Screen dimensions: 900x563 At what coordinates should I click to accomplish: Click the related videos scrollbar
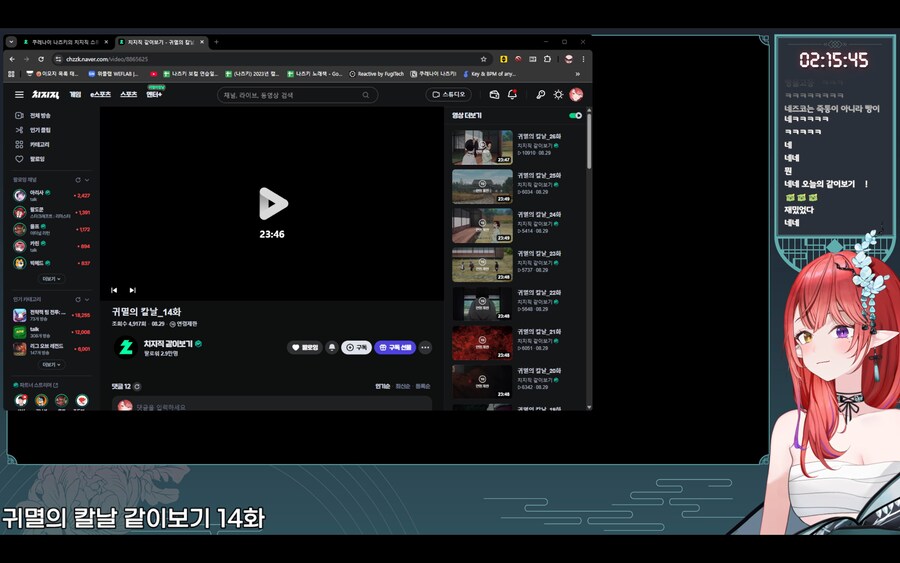click(x=589, y=139)
